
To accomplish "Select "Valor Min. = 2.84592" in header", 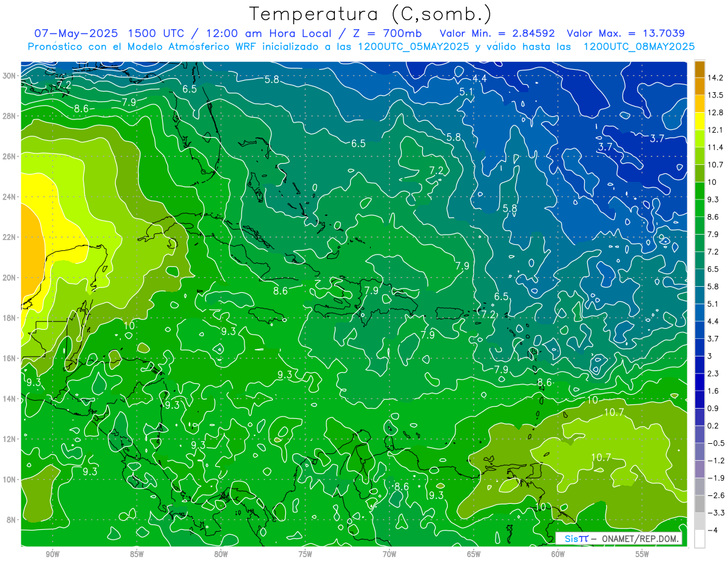I will [498, 33].
